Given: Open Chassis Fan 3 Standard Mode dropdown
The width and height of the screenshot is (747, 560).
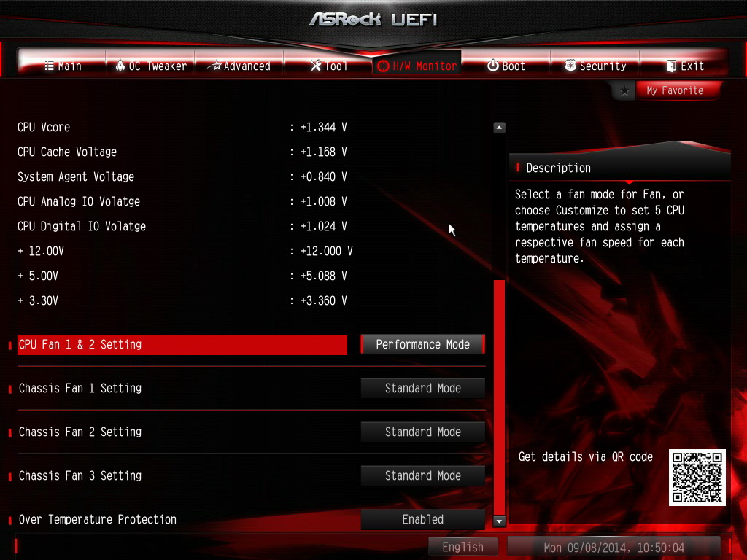Looking at the screenshot, I should tap(422, 475).
